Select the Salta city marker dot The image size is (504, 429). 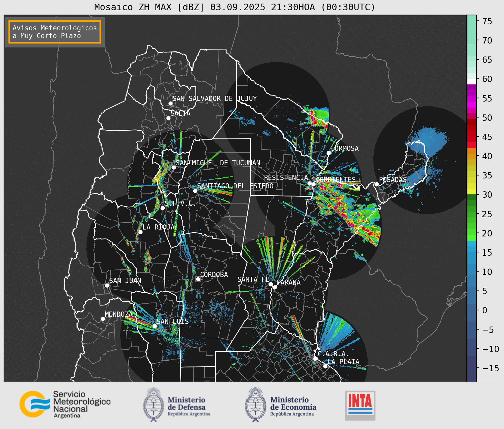tap(168, 118)
